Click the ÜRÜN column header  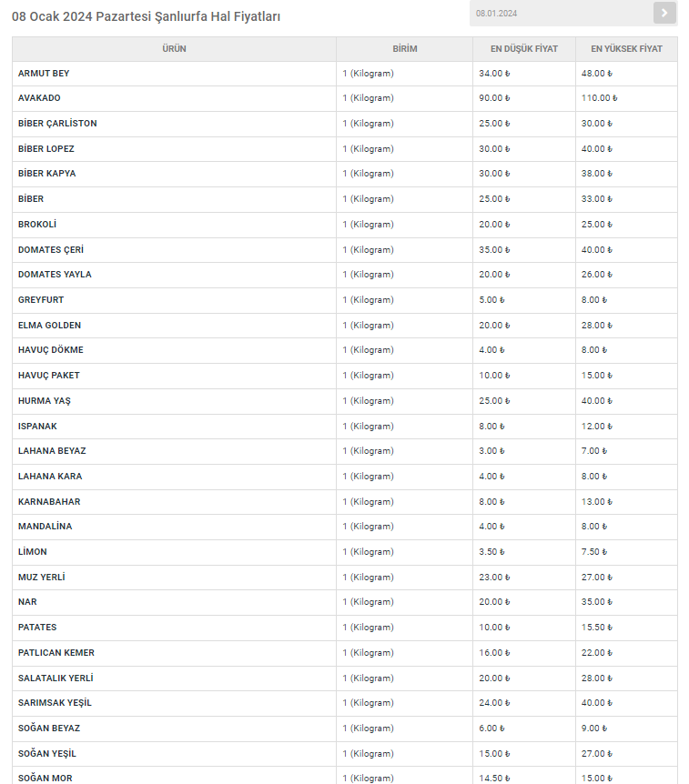coord(174,48)
